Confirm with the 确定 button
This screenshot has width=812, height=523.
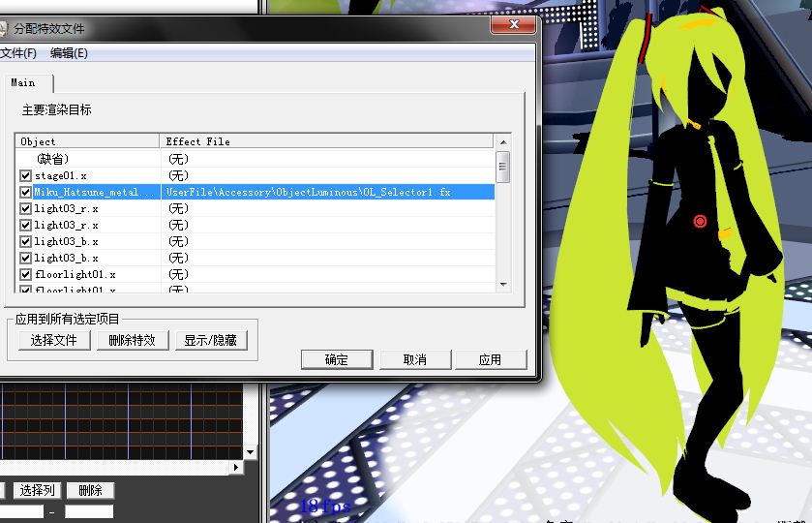click(x=337, y=359)
